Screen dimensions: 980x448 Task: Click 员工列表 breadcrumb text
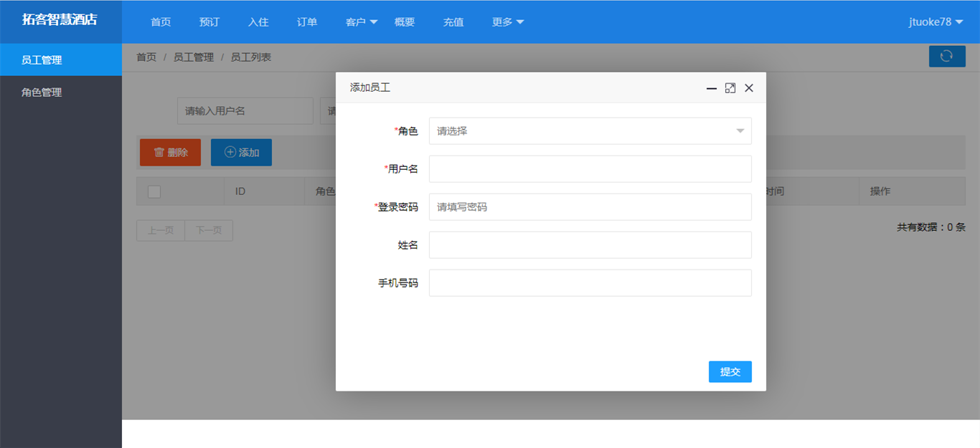pos(251,57)
